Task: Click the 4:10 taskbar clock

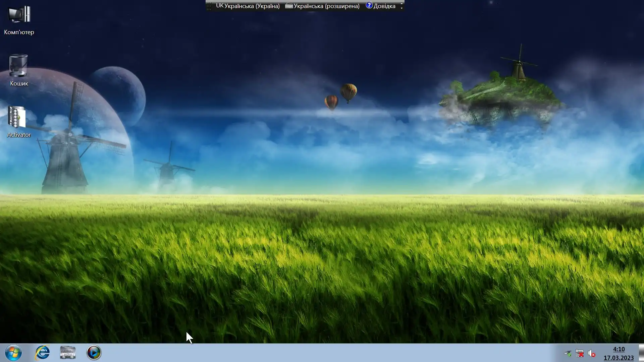Action: 619,349
